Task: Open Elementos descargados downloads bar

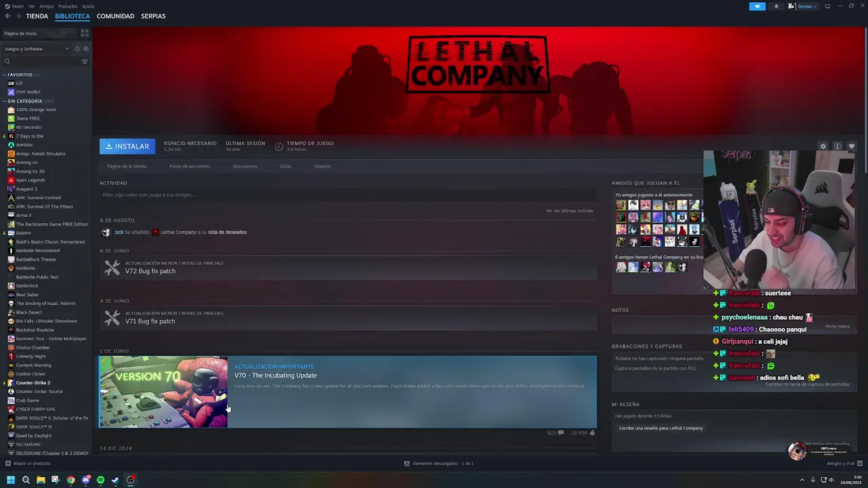Action: point(439,464)
